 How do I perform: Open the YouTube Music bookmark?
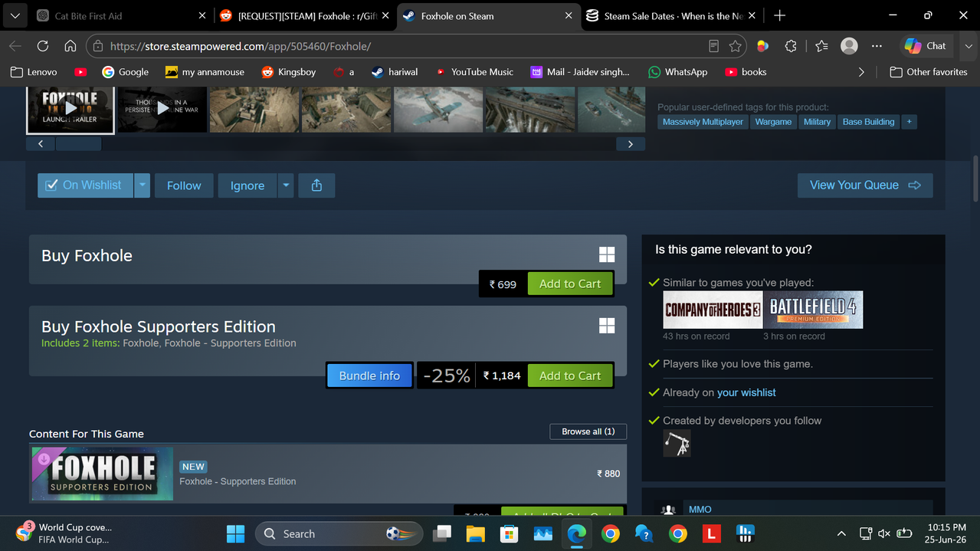pyautogui.click(x=474, y=72)
